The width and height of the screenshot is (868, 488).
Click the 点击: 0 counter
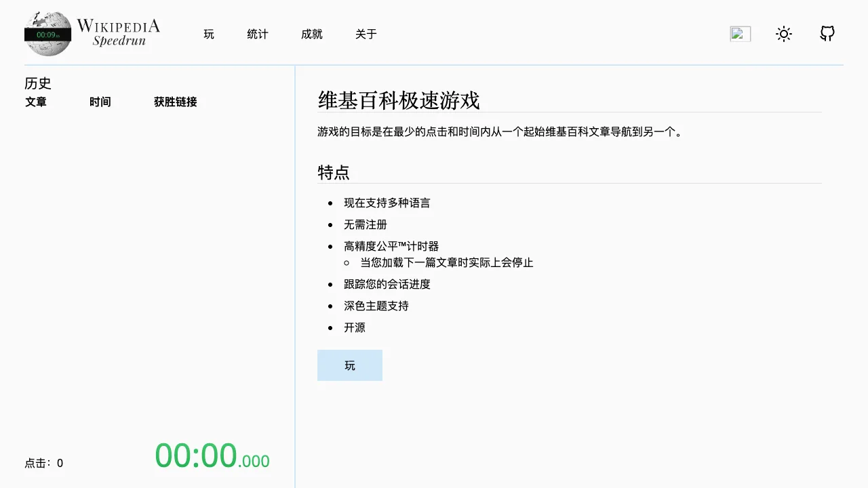[44, 463]
